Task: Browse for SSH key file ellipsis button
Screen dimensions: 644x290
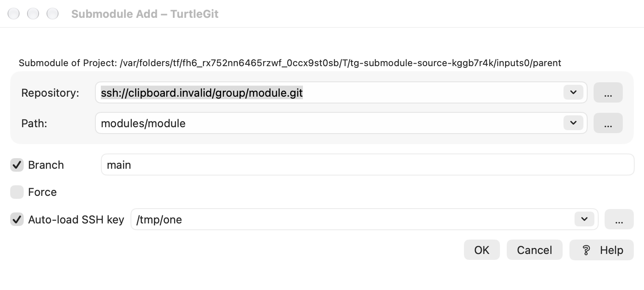Action: coord(619,219)
